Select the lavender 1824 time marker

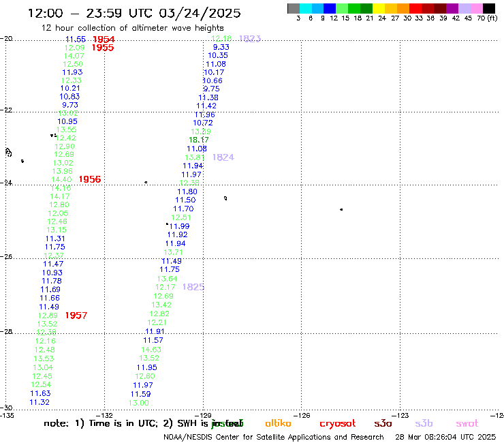(x=223, y=157)
